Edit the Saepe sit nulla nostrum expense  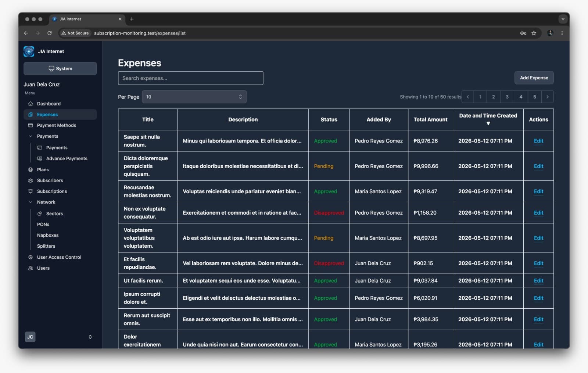pos(538,141)
